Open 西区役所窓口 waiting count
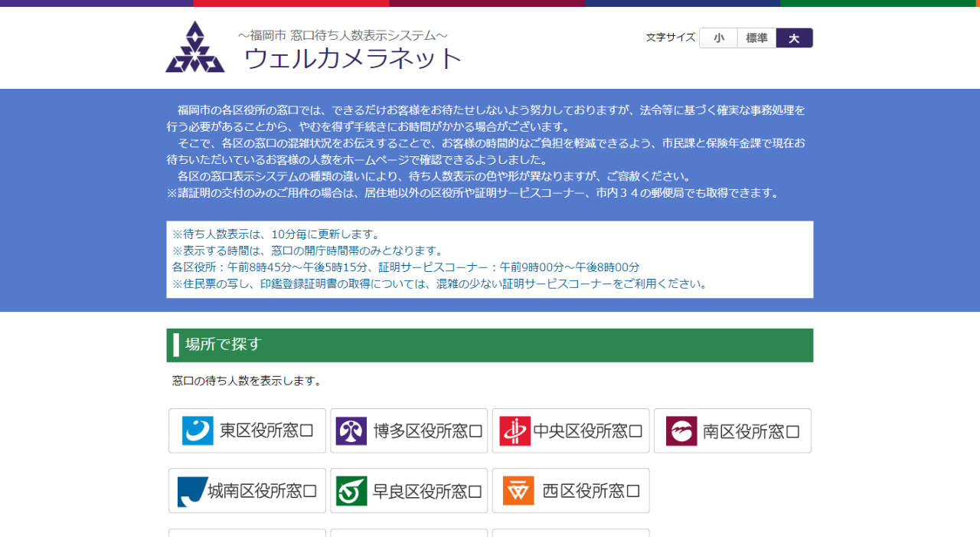This screenshot has height=537, width=980. coord(570,491)
